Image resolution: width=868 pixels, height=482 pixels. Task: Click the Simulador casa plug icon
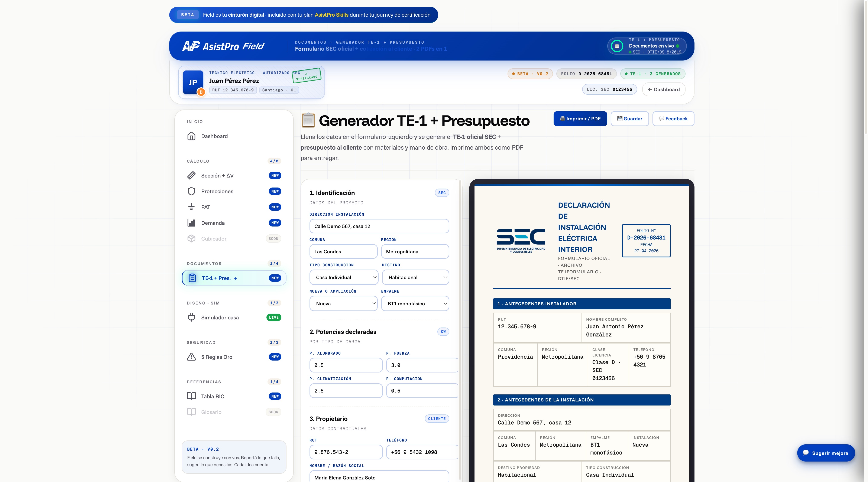coord(191,317)
